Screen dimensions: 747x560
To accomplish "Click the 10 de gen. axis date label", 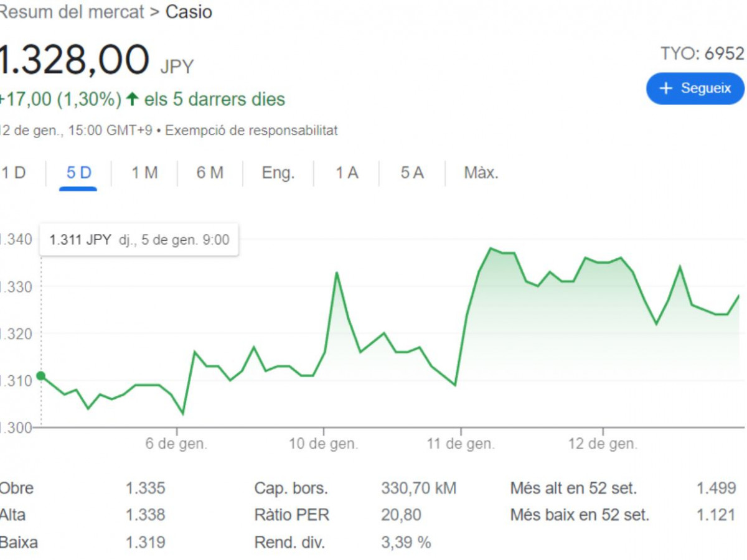I will click(x=324, y=444).
